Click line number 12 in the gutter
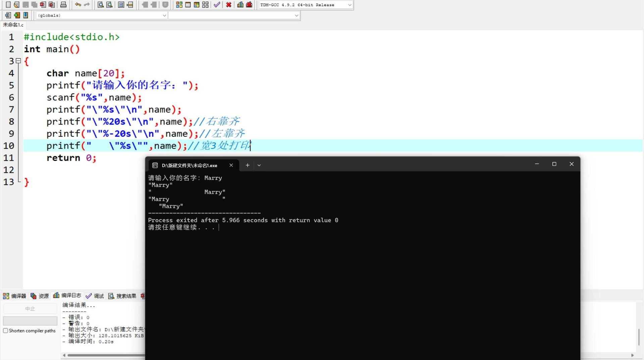This screenshot has width=644, height=360. pyautogui.click(x=9, y=170)
